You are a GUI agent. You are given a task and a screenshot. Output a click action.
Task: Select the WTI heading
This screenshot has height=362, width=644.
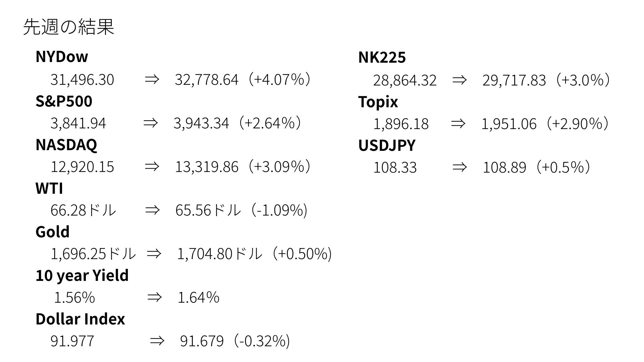point(49,188)
